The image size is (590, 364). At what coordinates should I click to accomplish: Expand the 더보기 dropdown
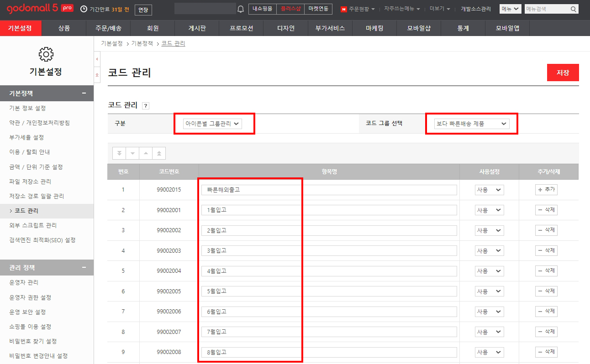pos(439,9)
